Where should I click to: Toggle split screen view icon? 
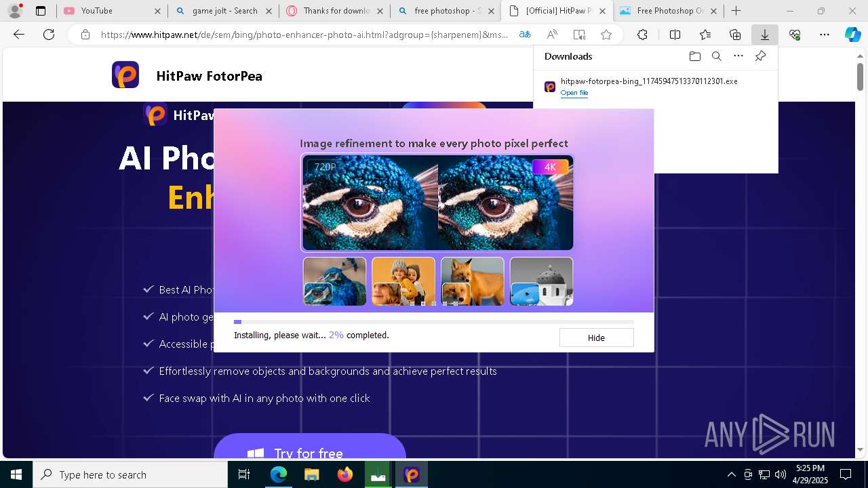click(x=675, y=35)
